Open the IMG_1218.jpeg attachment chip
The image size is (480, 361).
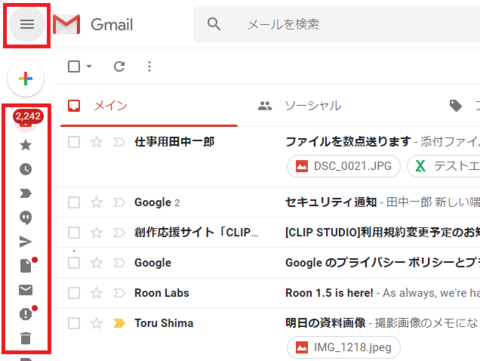(343, 347)
